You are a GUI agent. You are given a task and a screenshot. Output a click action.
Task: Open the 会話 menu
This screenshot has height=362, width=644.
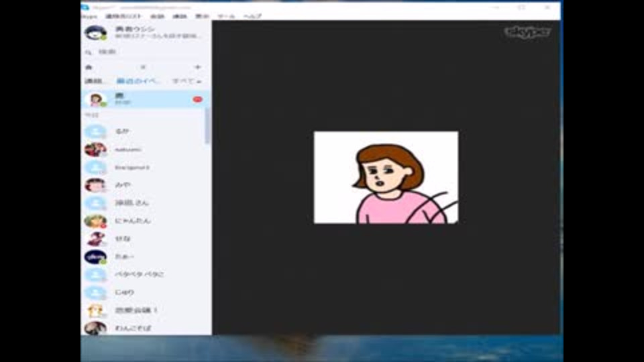coord(157,16)
